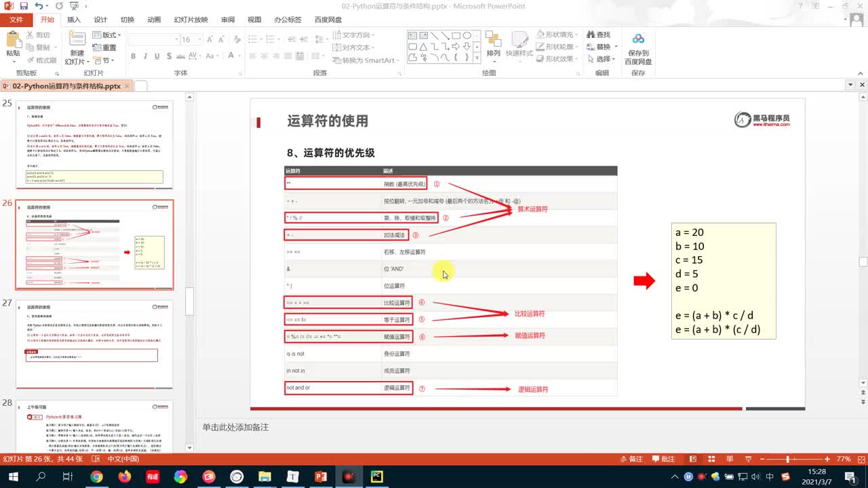Open Text Direction (文字方向) dropdown

point(354,35)
